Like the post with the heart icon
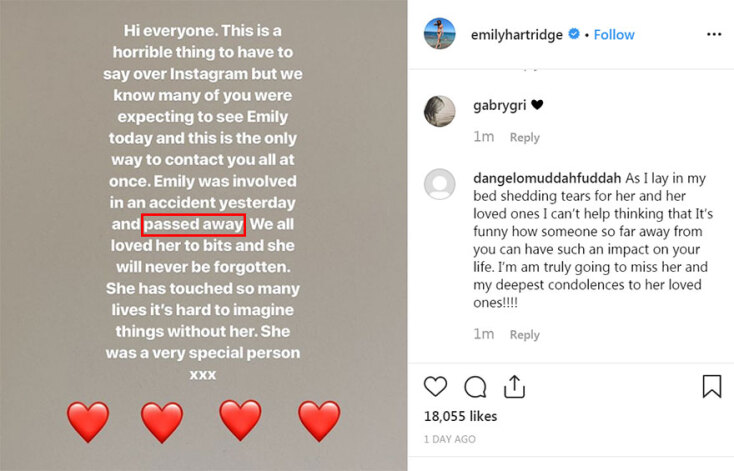Screen dimensions: 734x471 [436, 386]
